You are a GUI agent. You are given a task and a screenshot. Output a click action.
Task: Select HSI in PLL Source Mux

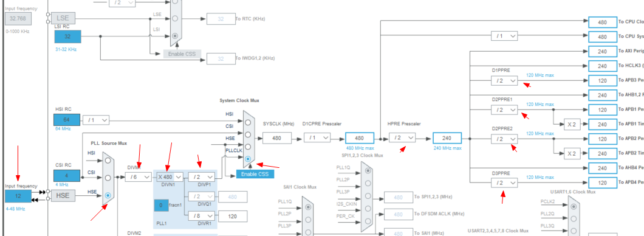(x=108, y=161)
